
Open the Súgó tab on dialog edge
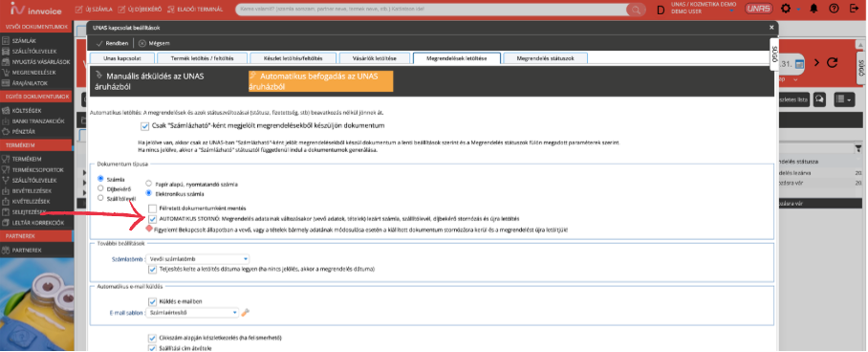[774, 55]
